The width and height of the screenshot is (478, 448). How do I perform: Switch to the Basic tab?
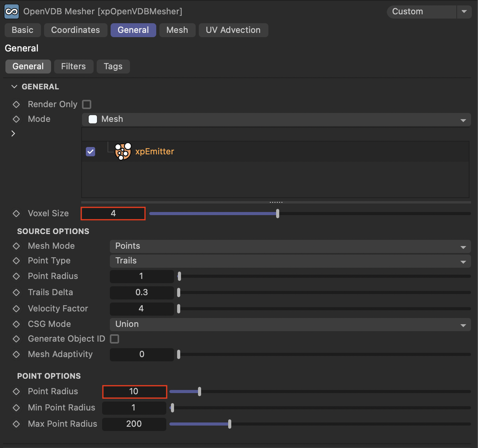[x=22, y=30]
